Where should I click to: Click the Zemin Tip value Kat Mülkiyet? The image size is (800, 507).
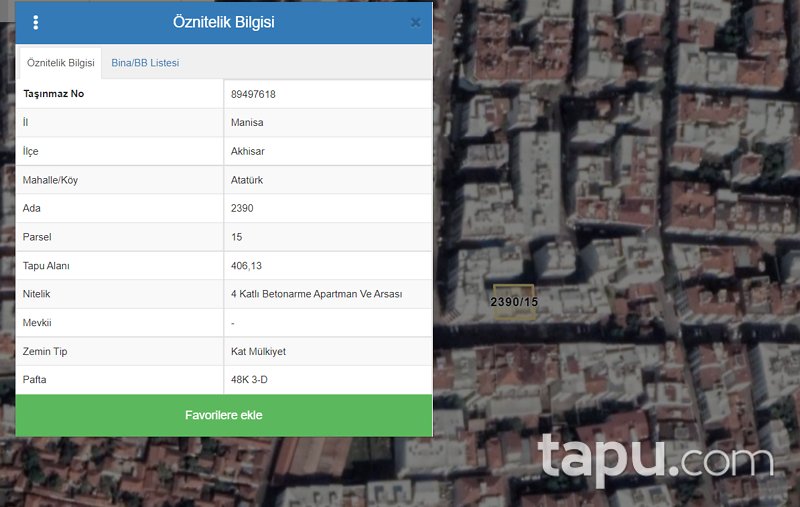coord(258,351)
